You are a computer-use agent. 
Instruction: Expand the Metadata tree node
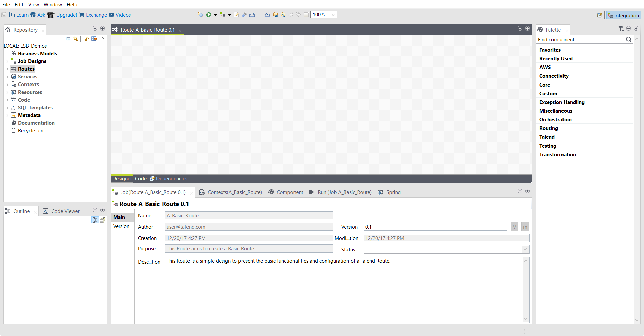click(x=7, y=115)
